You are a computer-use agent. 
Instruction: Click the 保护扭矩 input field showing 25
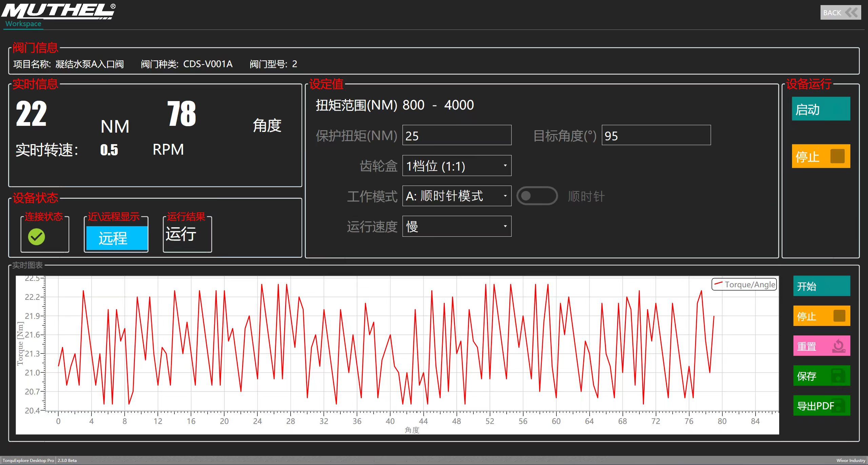(x=457, y=135)
